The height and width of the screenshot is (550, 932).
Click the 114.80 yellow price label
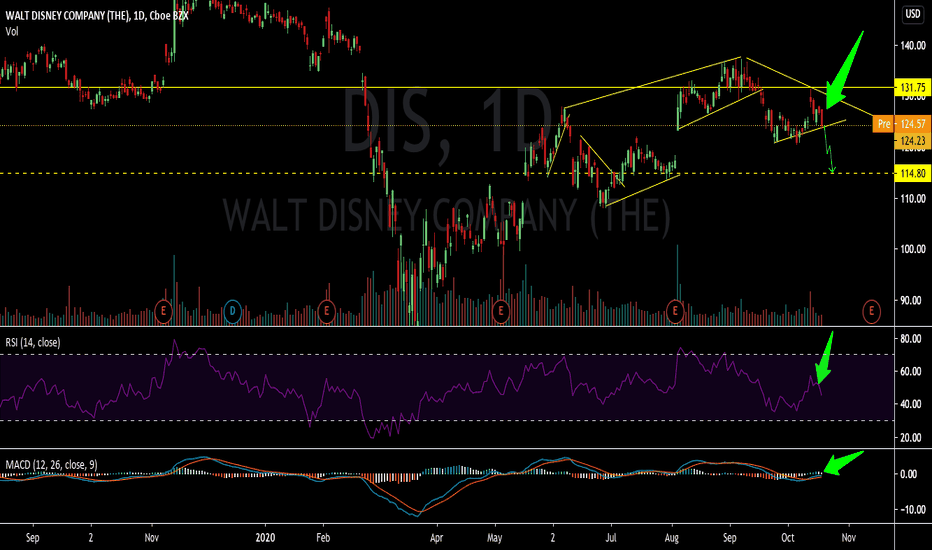912,174
